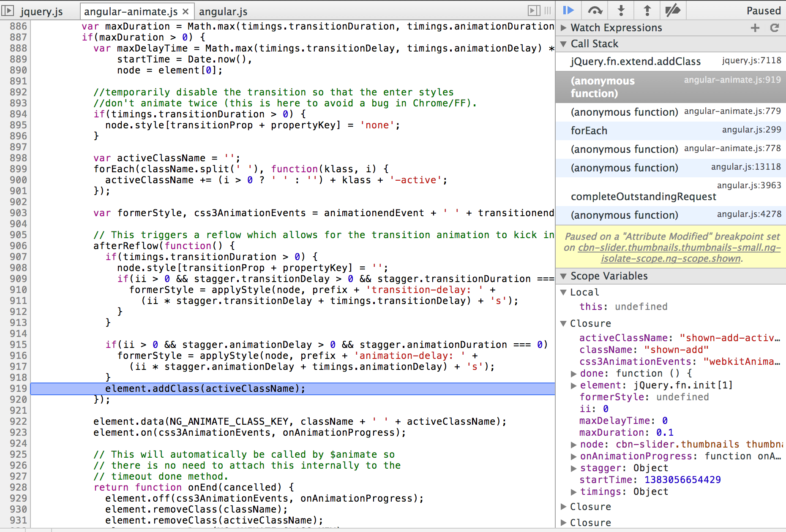The width and height of the screenshot is (786, 532).
Task: Select jQuery.fn.extend.addClass stack frame
Action: 671,62
